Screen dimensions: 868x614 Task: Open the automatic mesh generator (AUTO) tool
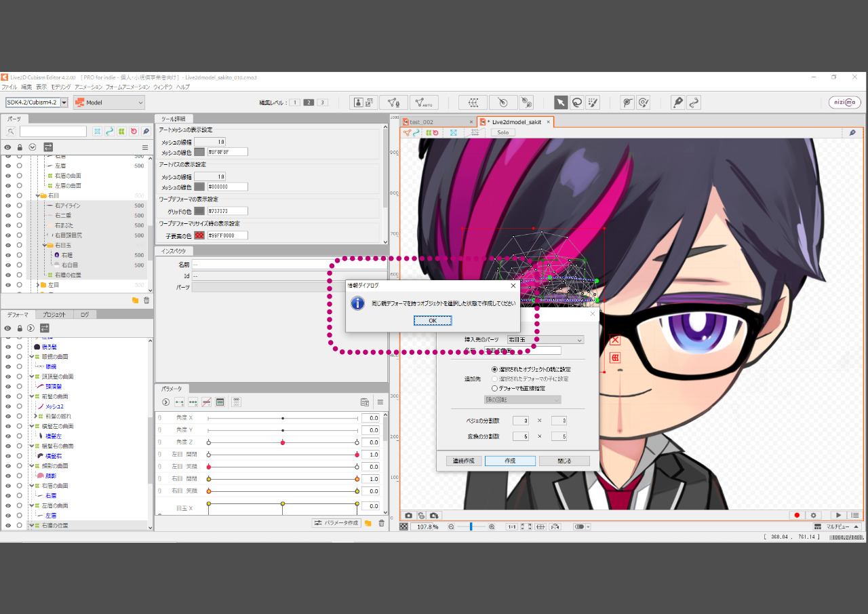(x=424, y=102)
